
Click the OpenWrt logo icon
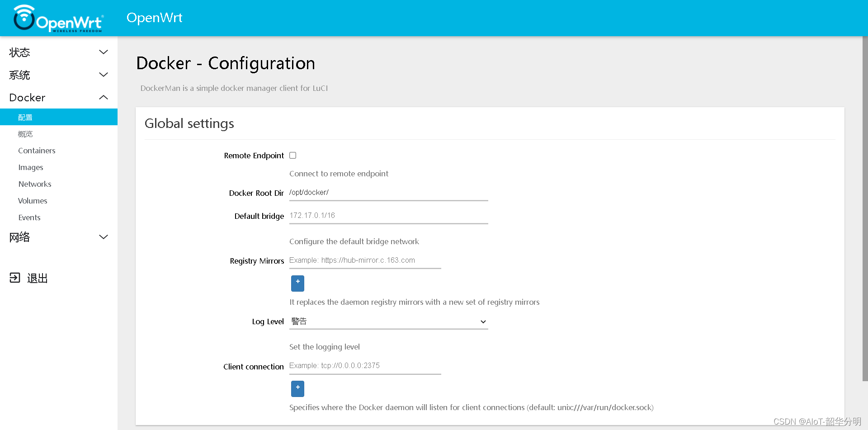click(x=58, y=18)
